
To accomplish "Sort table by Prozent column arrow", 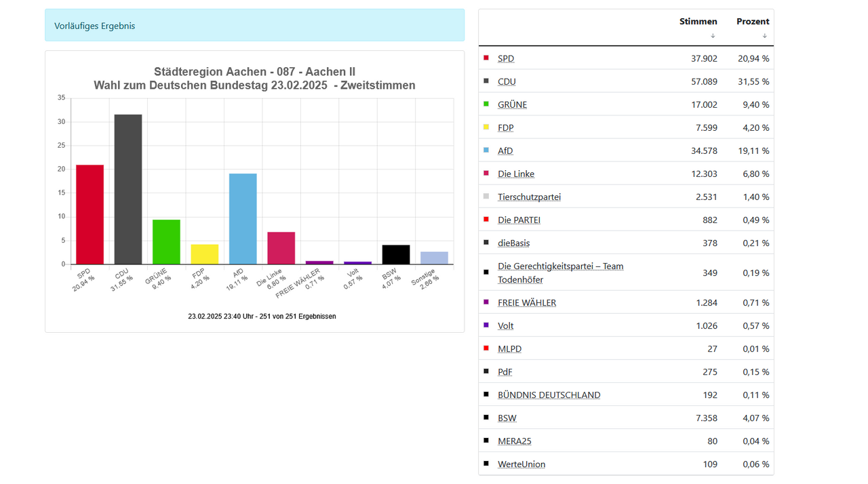I will tap(764, 36).
